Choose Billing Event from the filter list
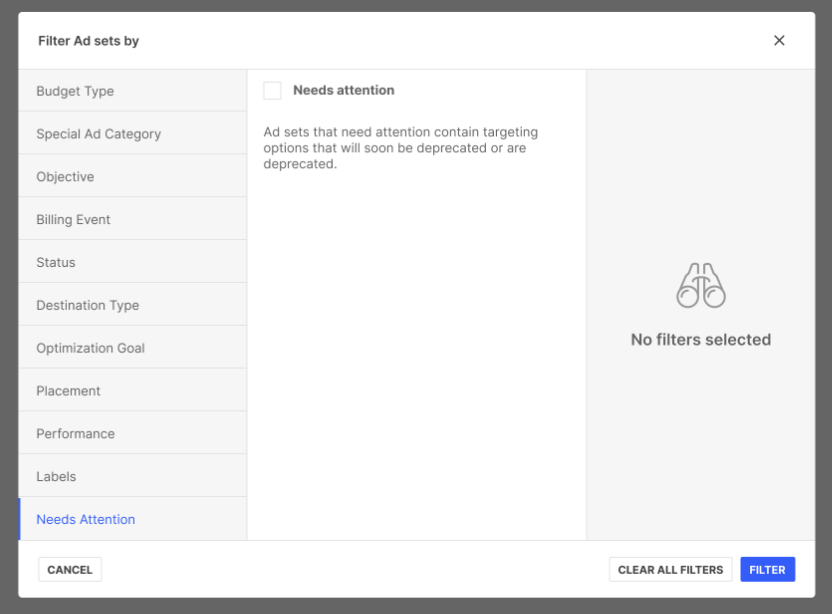This screenshot has height=614, width=832. point(73,220)
